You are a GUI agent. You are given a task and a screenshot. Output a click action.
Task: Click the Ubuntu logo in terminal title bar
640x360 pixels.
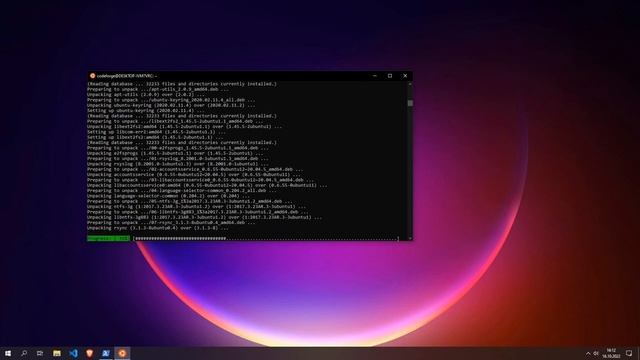92,76
